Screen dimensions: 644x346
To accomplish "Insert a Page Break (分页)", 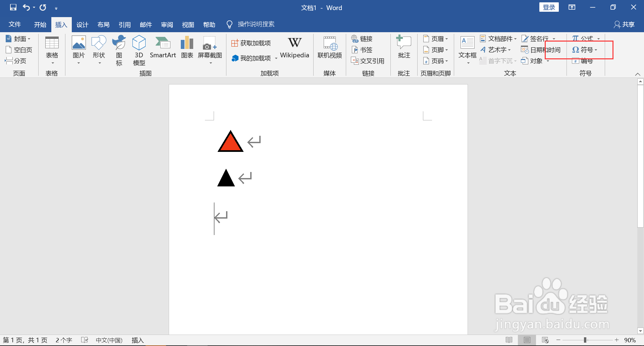I will pyautogui.click(x=15, y=61).
